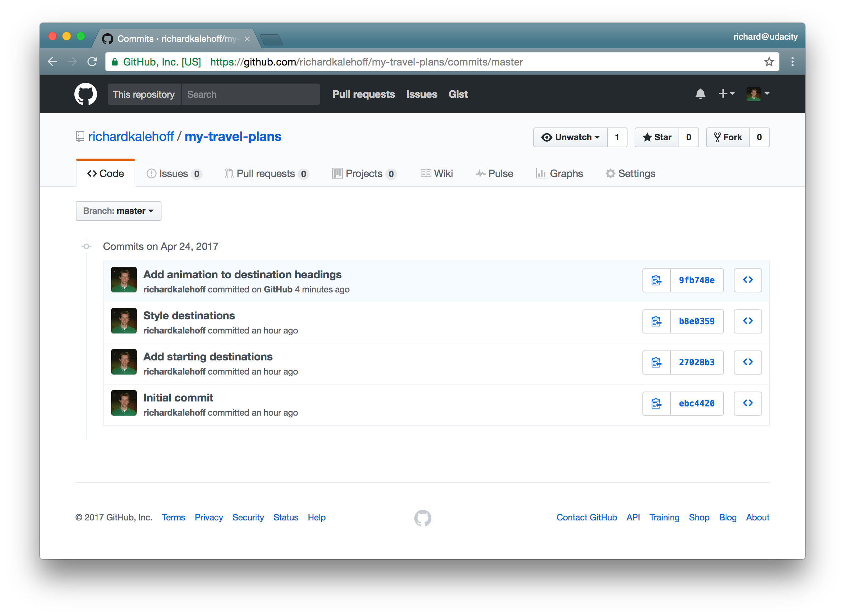Copy the SHA of 'Add animation to destination headings'
The width and height of the screenshot is (845, 616).
656,280
